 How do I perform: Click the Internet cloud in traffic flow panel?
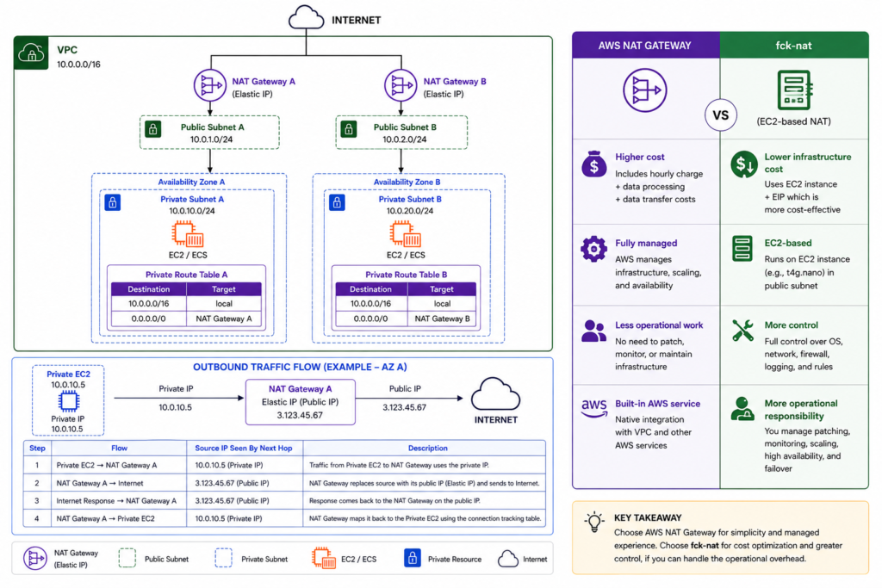point(495,394)
